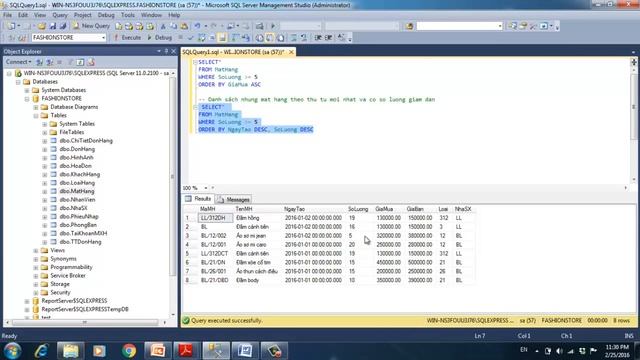
Task: Click the SoLuong column header
Action: (x=358, y=209)
